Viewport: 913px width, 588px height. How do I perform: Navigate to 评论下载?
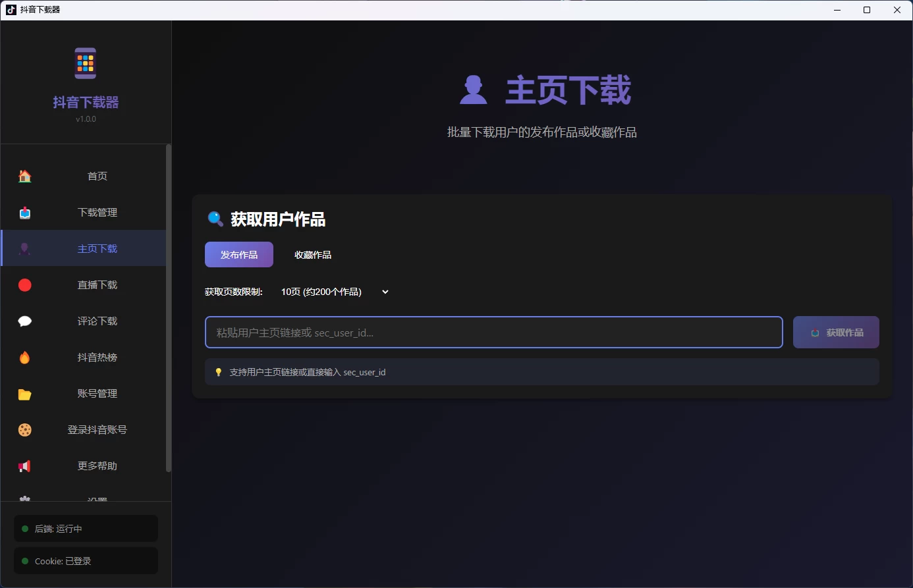(x=84, y=321)
